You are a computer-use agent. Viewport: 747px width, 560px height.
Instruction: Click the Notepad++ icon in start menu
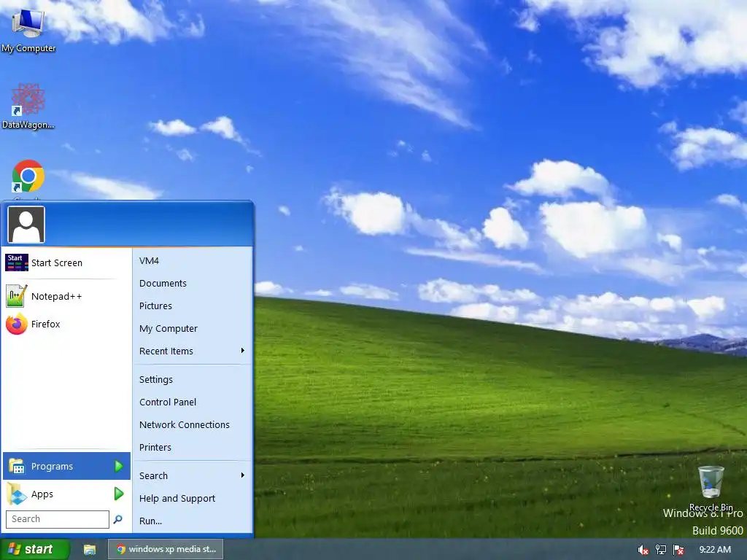click(16, 296)
